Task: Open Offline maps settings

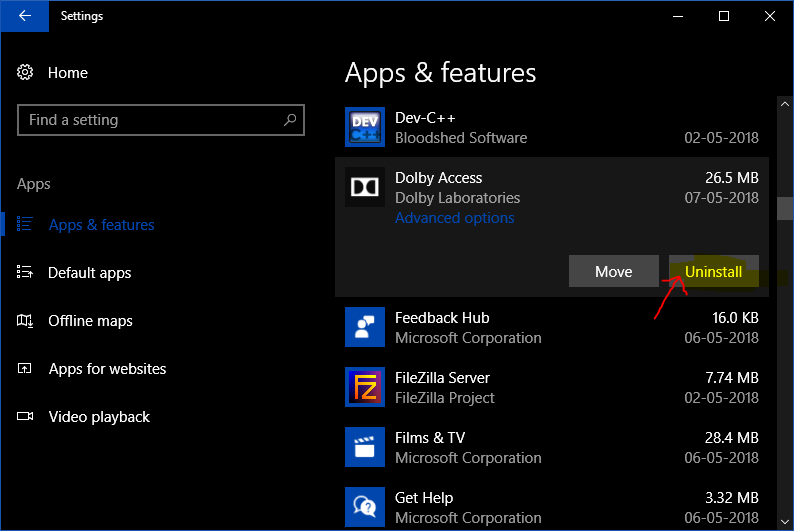Action: pyautogui.click(x=90, y=321)
